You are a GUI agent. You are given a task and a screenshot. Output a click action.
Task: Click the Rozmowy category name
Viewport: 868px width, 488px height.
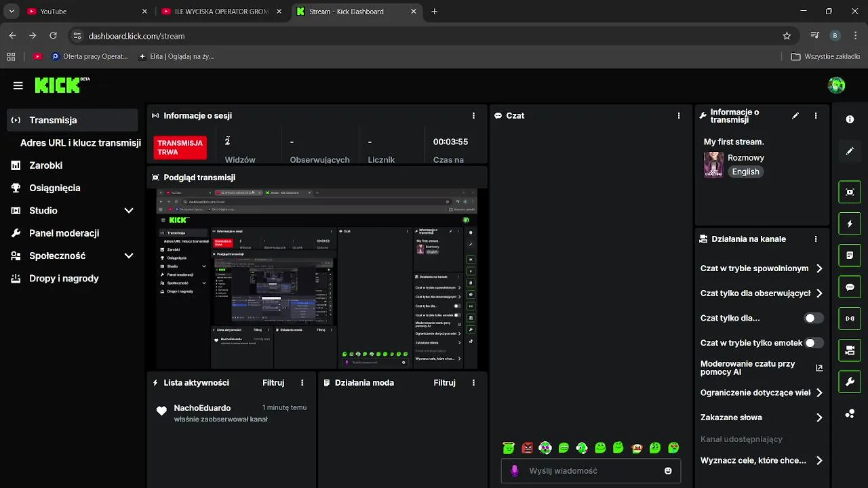tap(746, 158)
